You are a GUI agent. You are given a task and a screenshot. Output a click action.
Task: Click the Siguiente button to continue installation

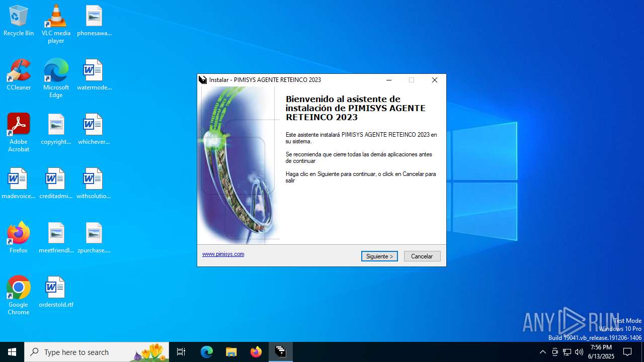coord(379,256)
